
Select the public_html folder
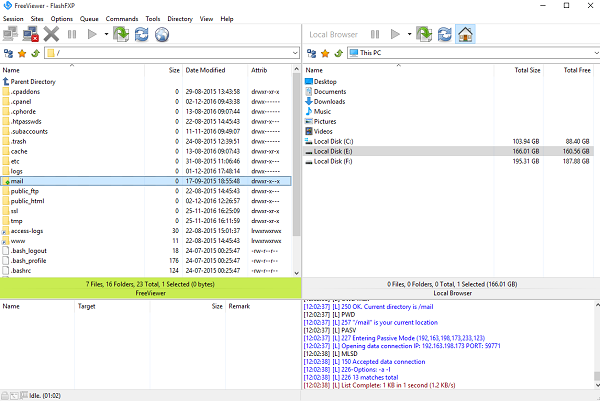(23, 201)
